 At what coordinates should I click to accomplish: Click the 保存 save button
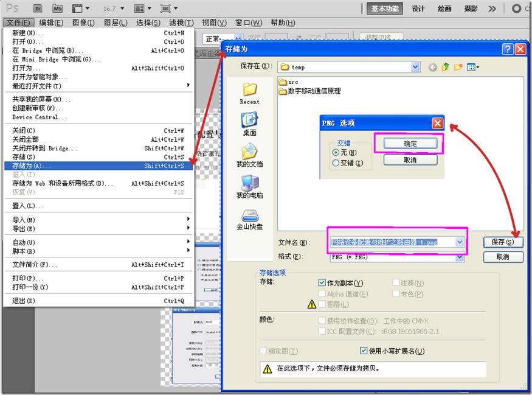503,242
